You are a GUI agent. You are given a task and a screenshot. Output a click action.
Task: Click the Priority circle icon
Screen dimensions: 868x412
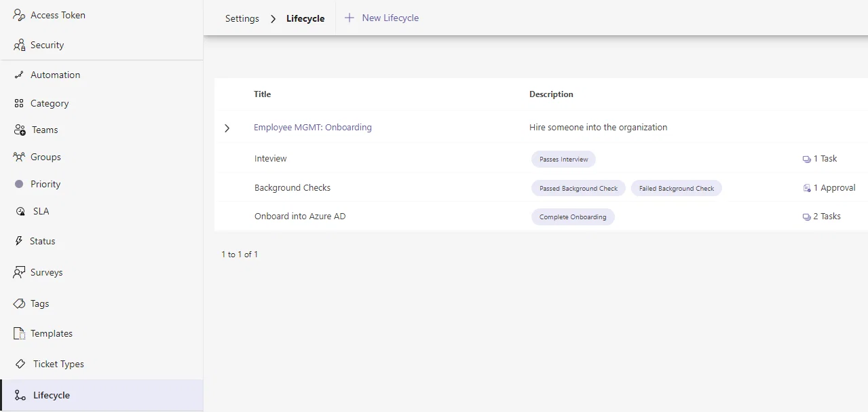point(19,184)
